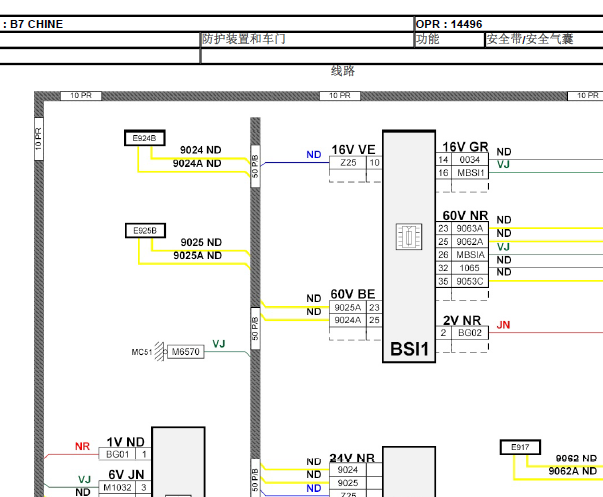Screen dimensions: 603x497
Task: Click the 16V VE connector label
Action: coord(353,150)
